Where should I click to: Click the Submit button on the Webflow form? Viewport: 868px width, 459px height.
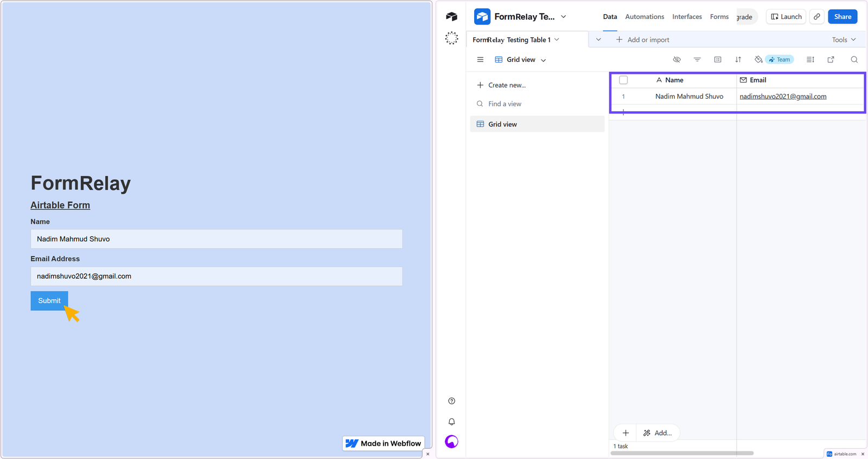point(49,301)
